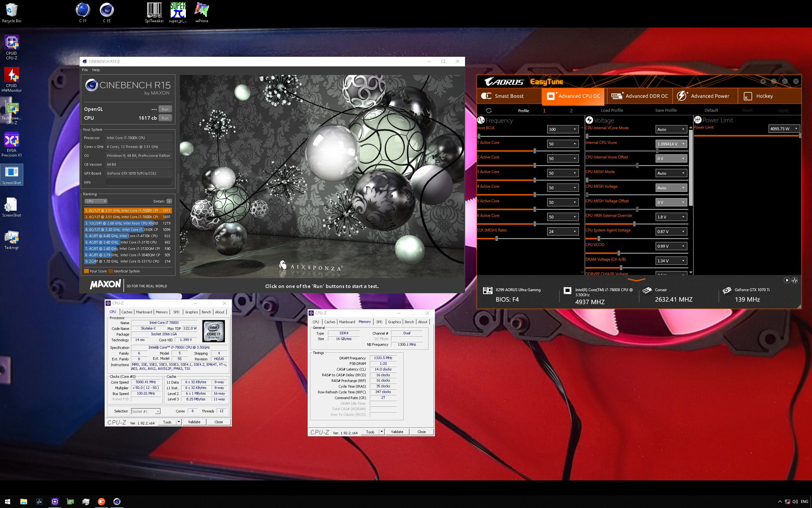812x508 pixels.
Task: Open the Internal CPU Vcore value dropdown
Action: [x=671, y=144]
